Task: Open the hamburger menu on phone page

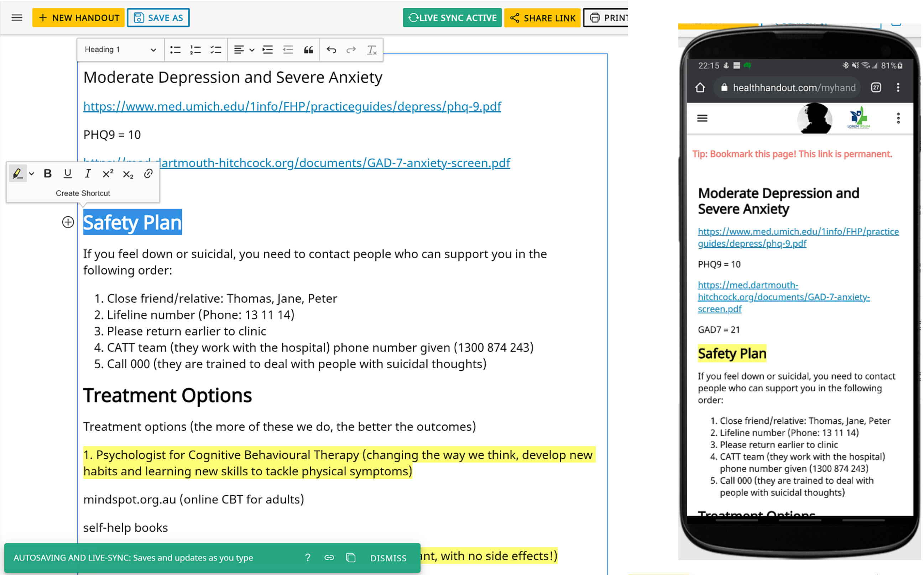Action: (x=702, y=118)
